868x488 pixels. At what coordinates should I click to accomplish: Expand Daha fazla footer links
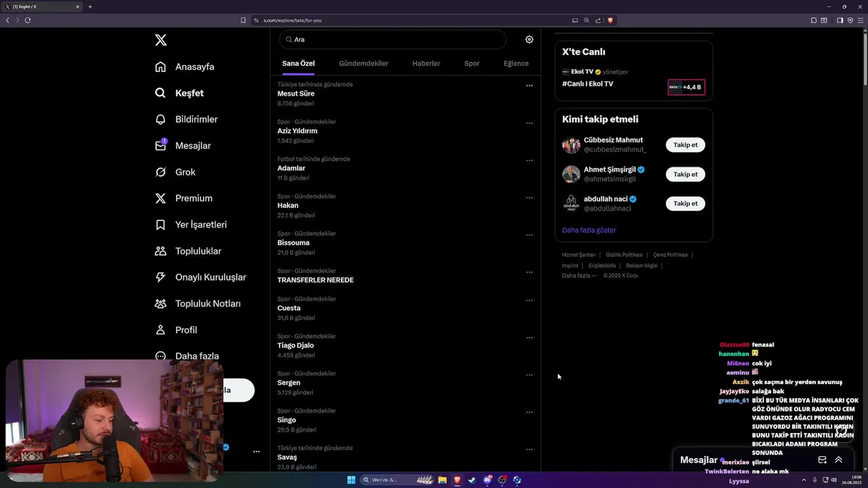point(579,276)
